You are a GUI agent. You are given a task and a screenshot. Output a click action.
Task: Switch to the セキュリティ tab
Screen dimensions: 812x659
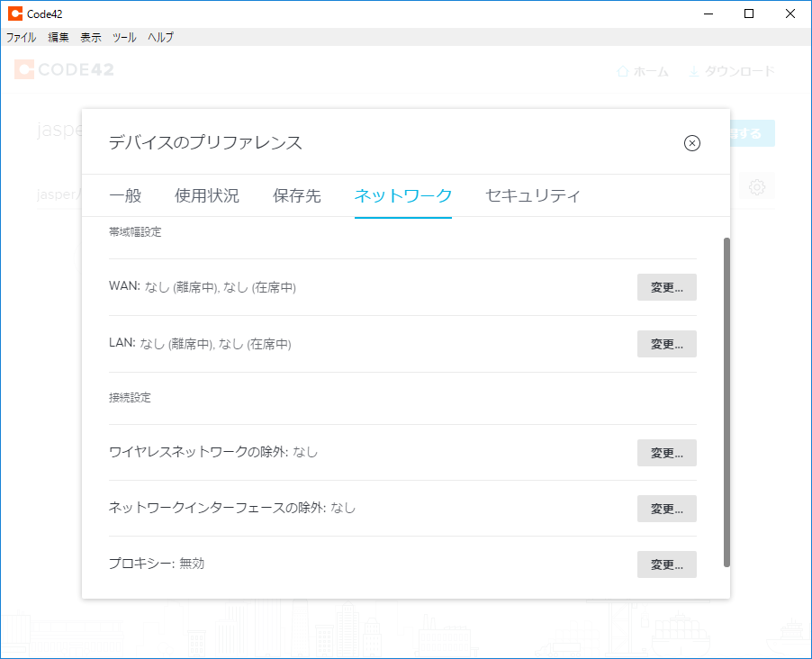click(533, 195)
